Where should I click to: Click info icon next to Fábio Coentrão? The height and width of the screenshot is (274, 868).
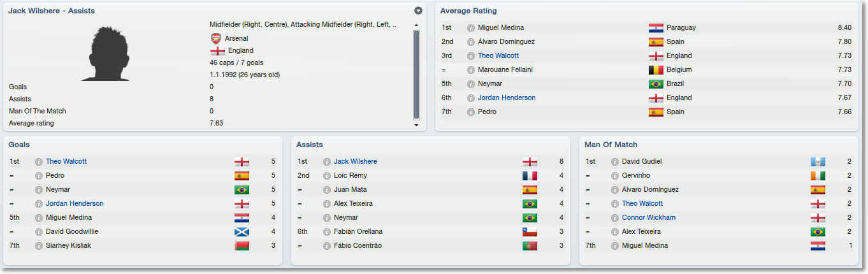tap(327, 246)
